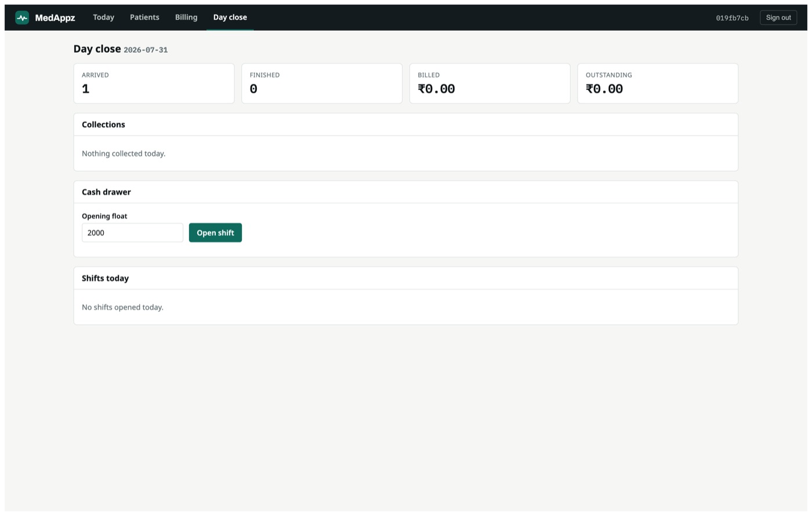Click the MedAppz heartbeat logo icon

[22, 17]
